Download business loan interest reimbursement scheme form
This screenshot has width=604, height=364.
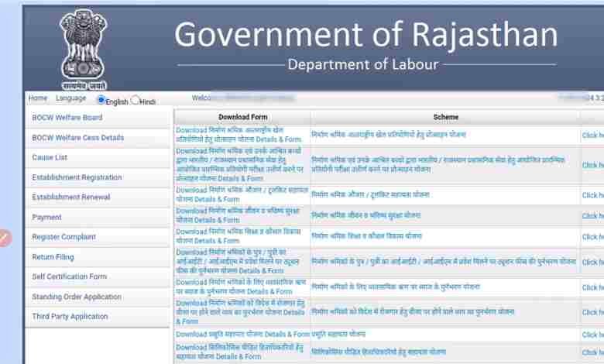(x=241, y=287)
